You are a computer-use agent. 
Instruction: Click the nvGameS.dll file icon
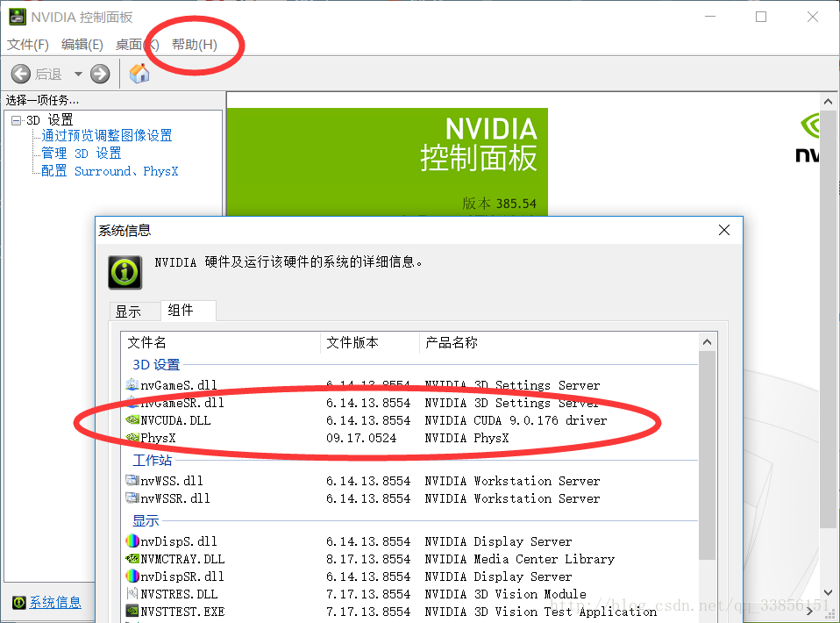132,384
